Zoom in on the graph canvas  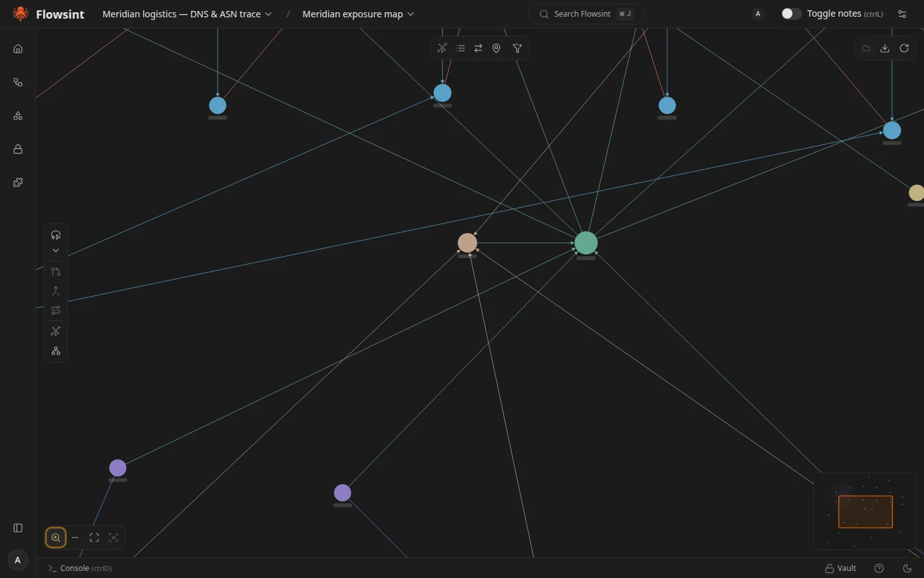coord(56,538)
